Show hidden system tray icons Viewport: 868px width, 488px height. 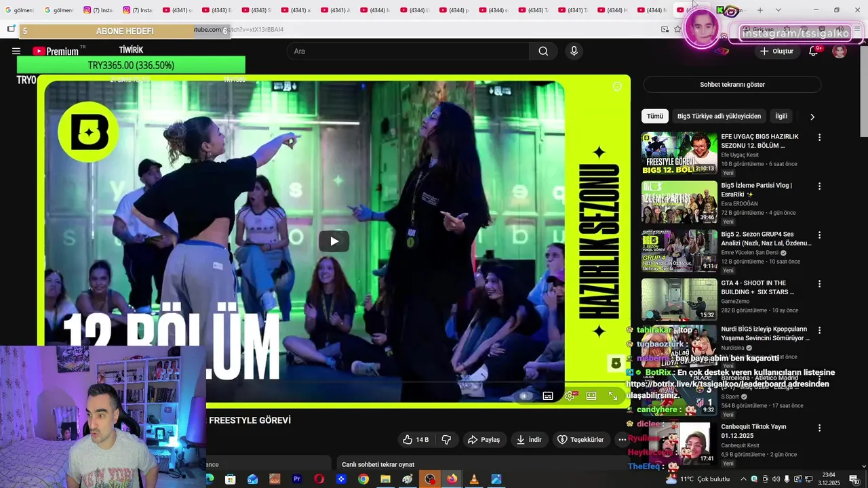click(743, 479)
